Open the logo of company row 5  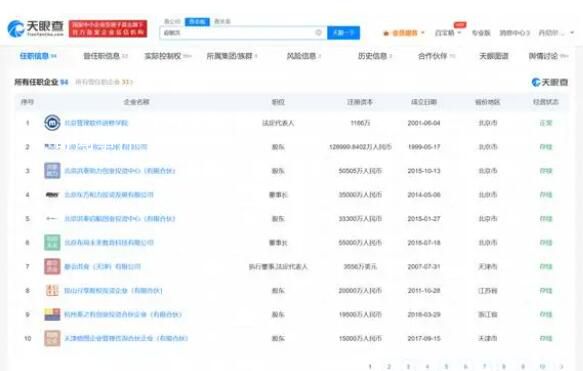tap(52, 219)
